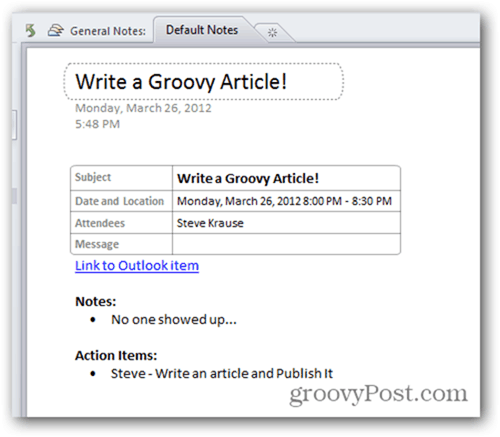
Task: Click the bold subject value cell in table
Action: [x=286, y=178]
